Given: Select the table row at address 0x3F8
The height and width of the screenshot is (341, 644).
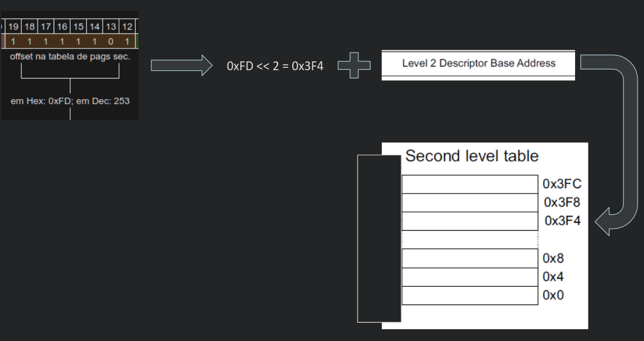Looking at the screenshot, I should coord(470,202).
